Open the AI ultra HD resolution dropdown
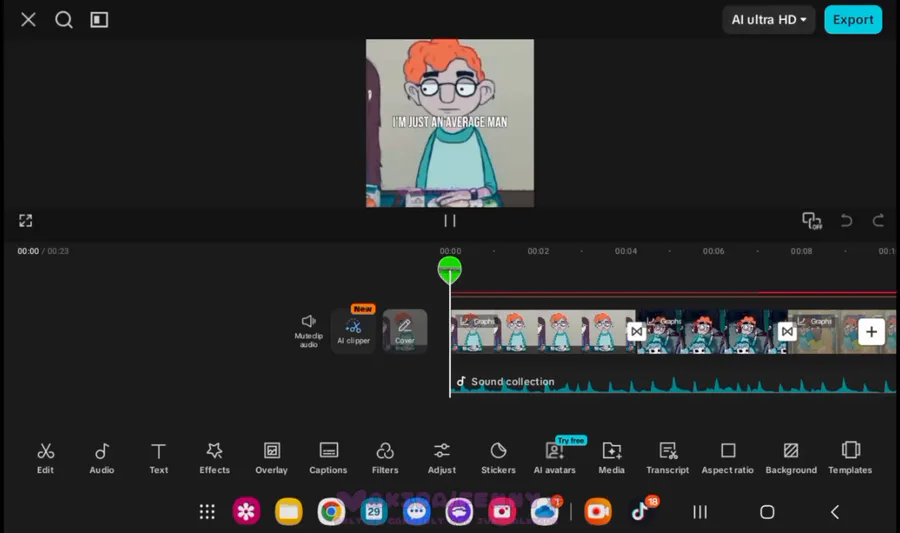900x533 pixels. coord(769,20)
